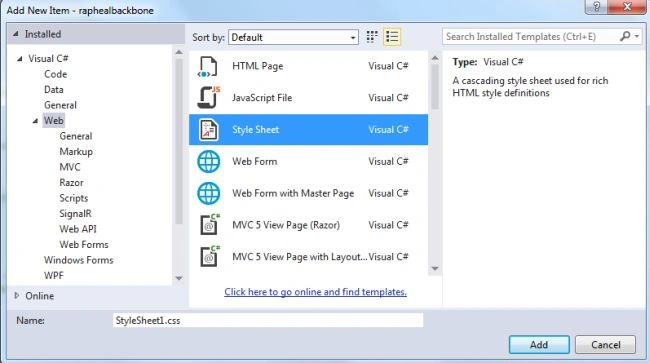Viewport: 650px width, 363px height.
Task: Click the Name input field
Action: click(268, 320)
